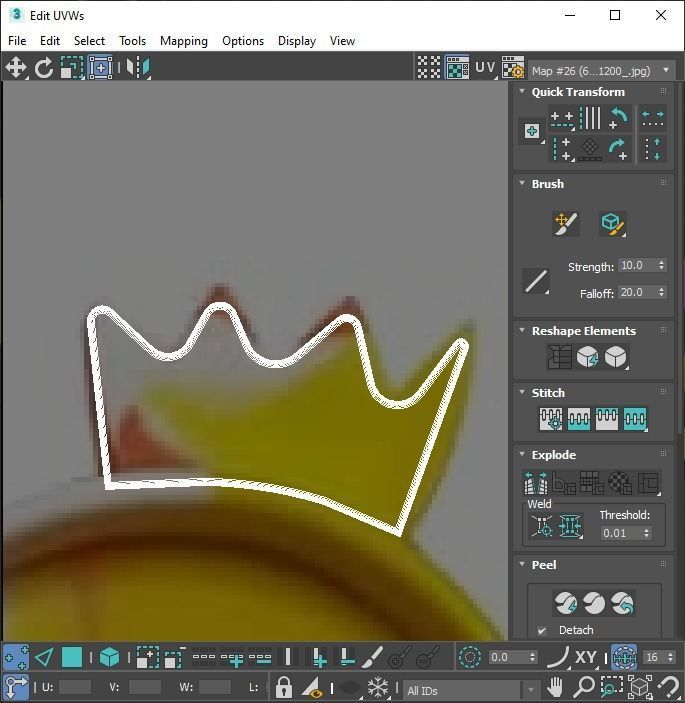Toggle the lock selection icon
The image size is (685, 703).
(284, 687)
